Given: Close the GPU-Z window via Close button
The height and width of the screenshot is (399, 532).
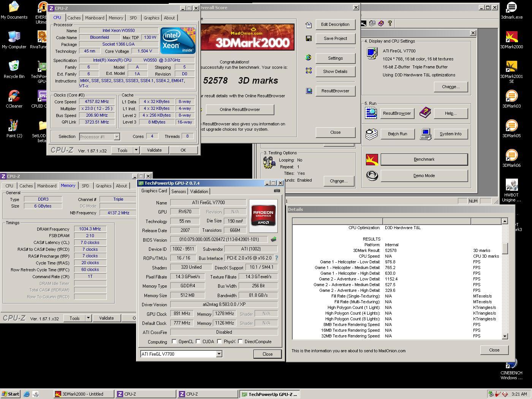Looking at the screenshot, I should pos(268,354).
